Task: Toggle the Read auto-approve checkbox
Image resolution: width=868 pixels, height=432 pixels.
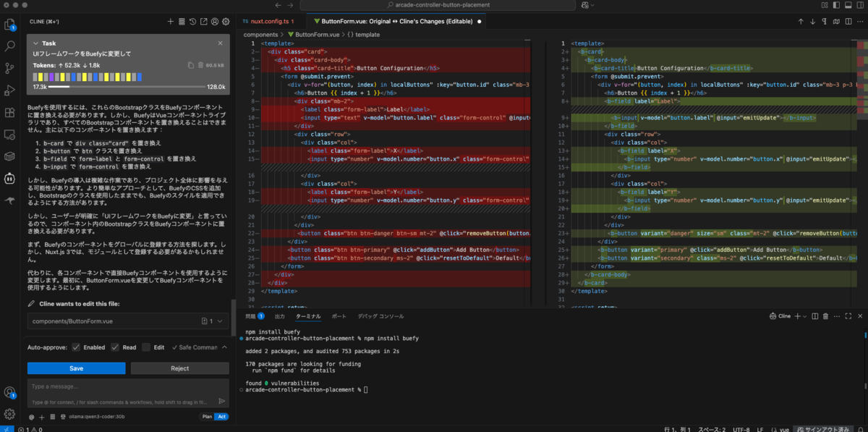Action: click(x=114, y=347)
